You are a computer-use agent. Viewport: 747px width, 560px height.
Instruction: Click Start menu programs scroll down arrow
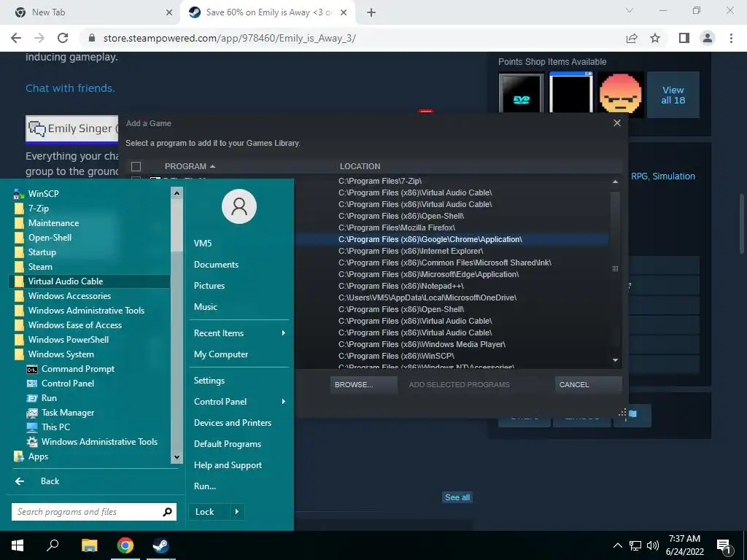177,457
